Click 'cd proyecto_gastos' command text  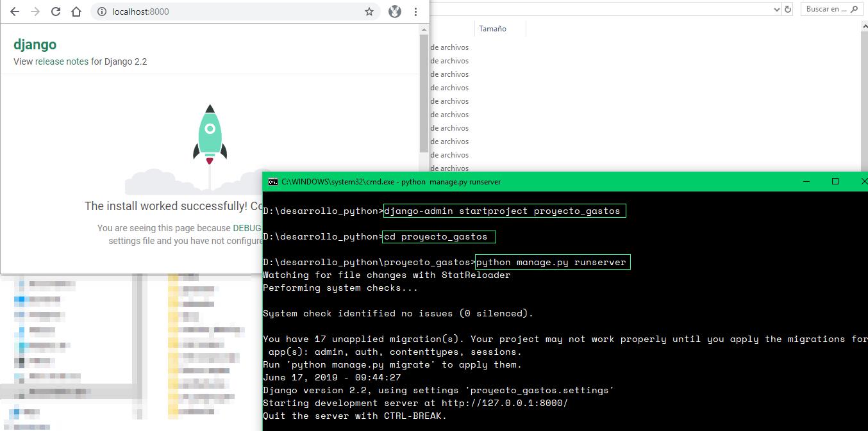[x=439, y=236]
